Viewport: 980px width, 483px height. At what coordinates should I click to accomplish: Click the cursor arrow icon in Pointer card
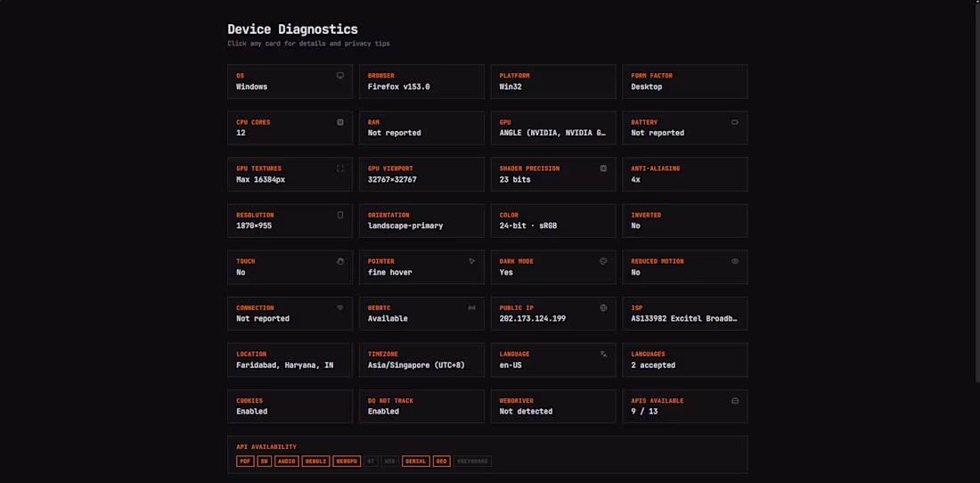[x=472, y=261]
